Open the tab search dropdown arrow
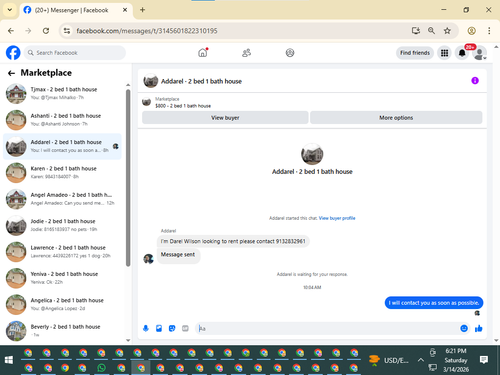 10,10
